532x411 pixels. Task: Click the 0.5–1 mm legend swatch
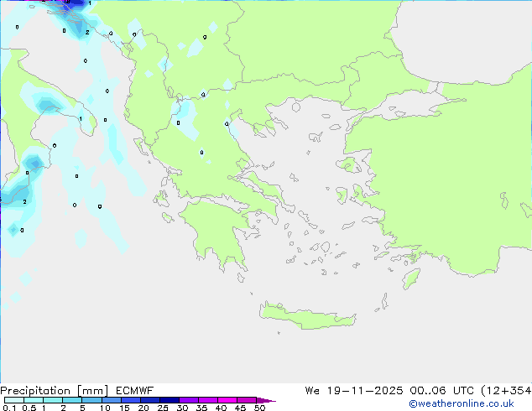34,400
